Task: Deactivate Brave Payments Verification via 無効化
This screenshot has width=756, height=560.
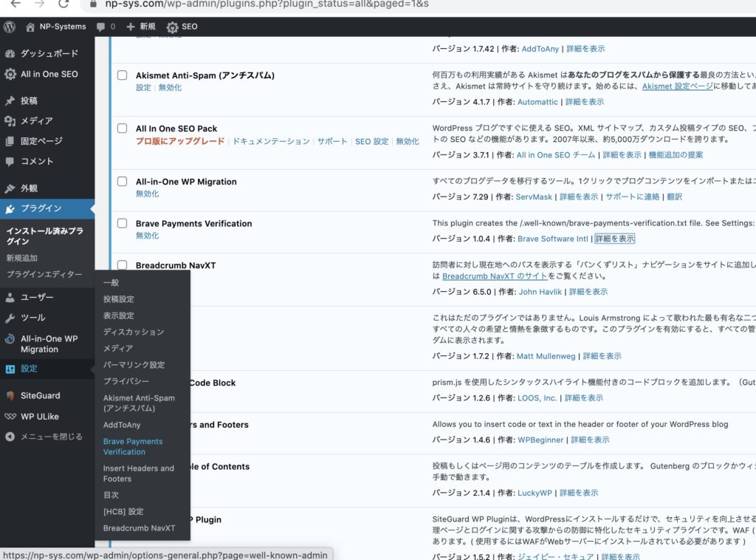Action: coord(148,236)
